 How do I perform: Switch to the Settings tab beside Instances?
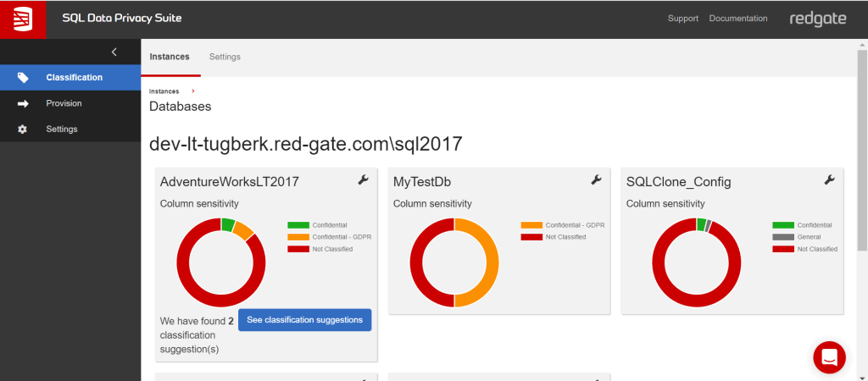click(225, 57)
